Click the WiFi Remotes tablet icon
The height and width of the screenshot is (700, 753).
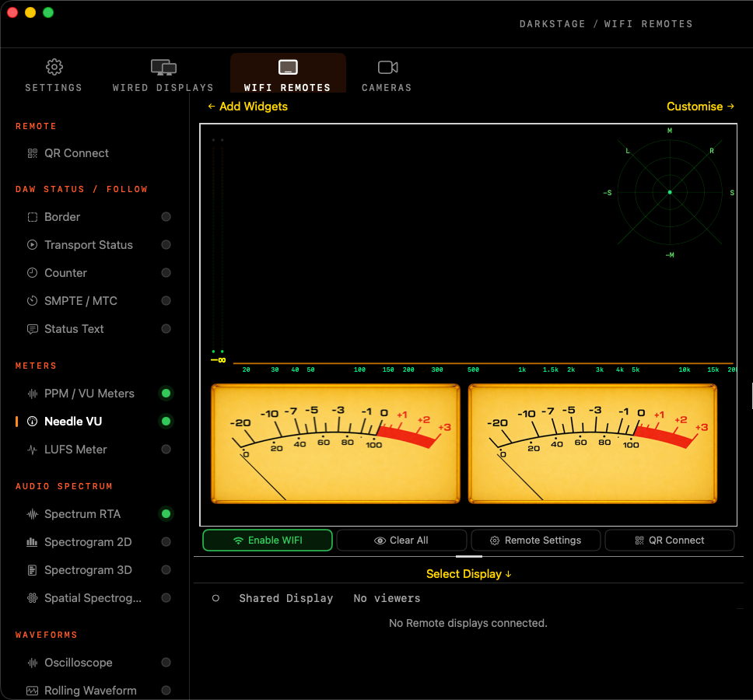(x=288, y=67)
